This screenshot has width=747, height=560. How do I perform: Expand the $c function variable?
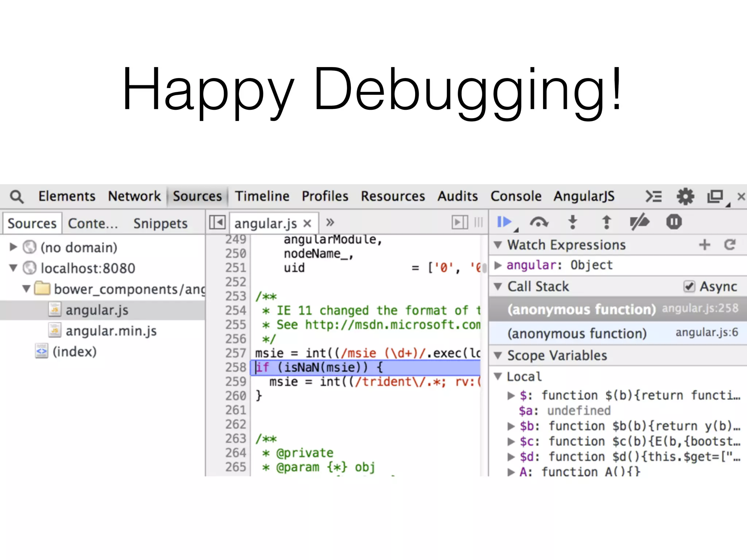(511, 442)
